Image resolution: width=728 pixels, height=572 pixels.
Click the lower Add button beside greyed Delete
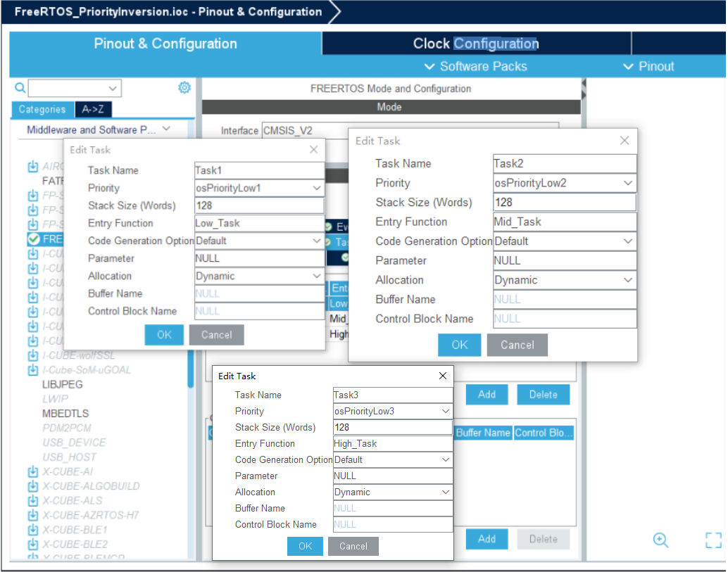487,539
